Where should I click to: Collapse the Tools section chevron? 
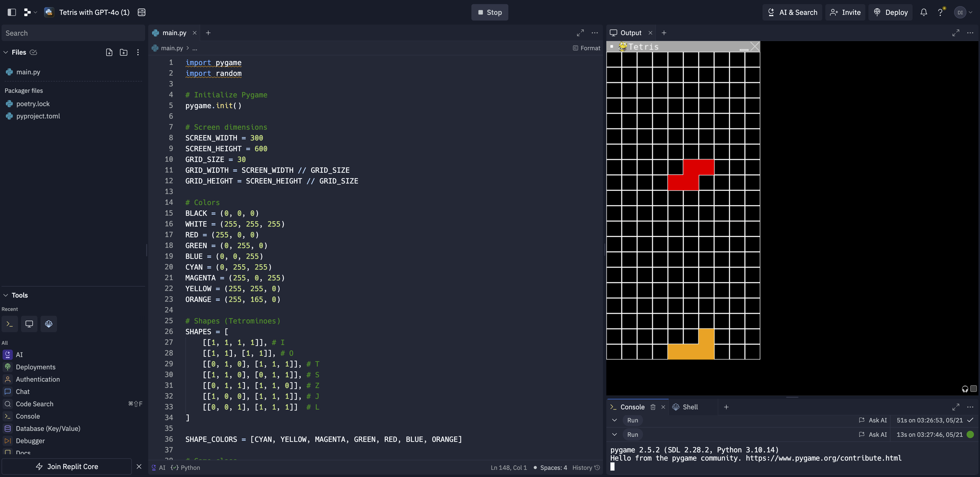[6, 295]
